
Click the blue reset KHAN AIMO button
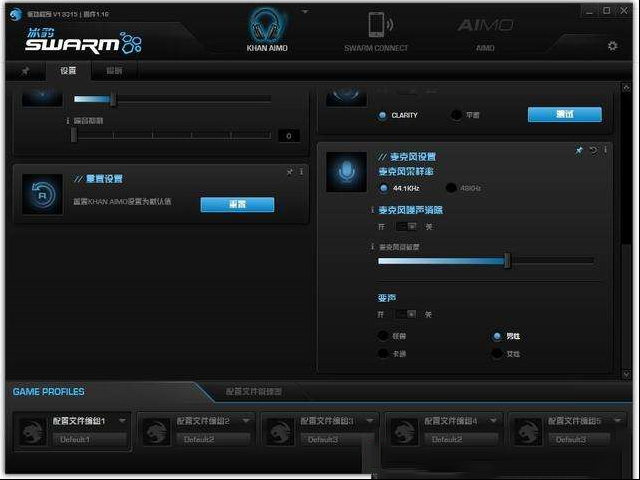click(x=237, y=204)
